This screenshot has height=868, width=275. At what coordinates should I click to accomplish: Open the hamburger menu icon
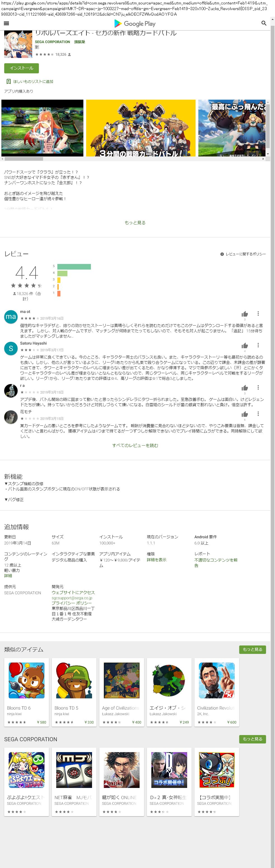point(6,23)
